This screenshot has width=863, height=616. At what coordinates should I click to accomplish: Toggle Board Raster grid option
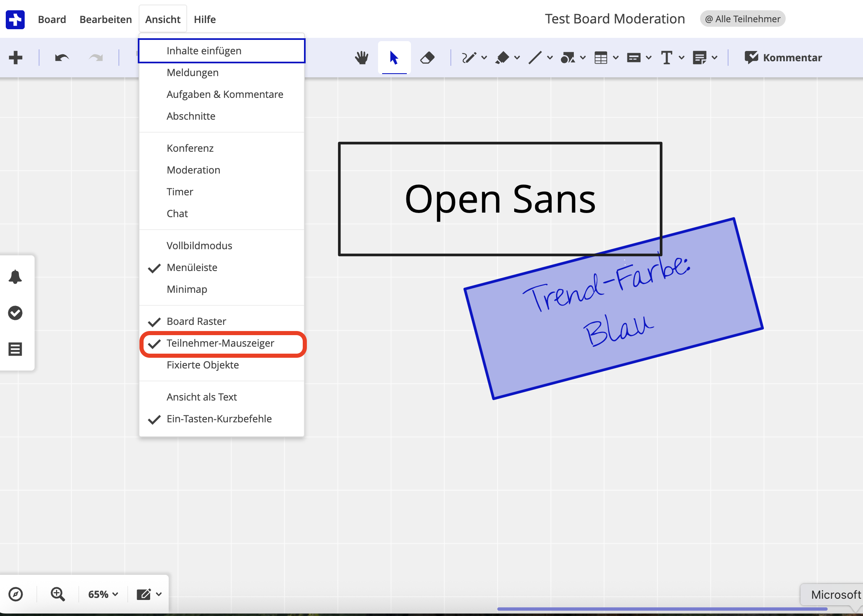click(x=196, y=322)
